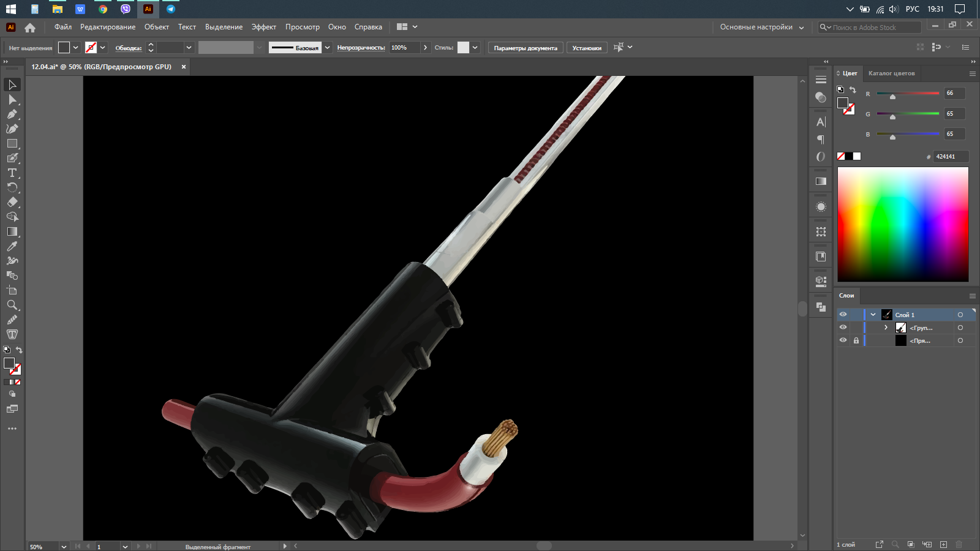Viewport: 980px width, 551px height.
Task: Delete selection trash icon in Layers panel
Action: click(959, 544)
